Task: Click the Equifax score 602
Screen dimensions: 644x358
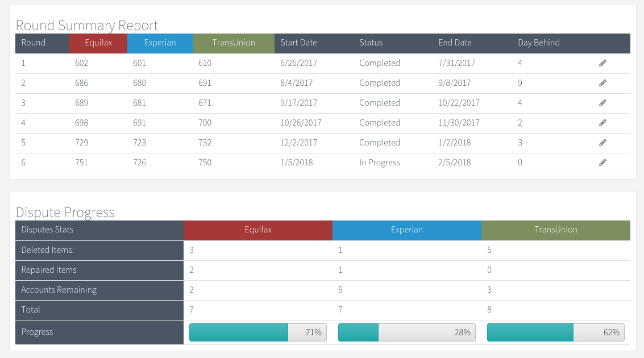Action: click(x=81, y=63)
